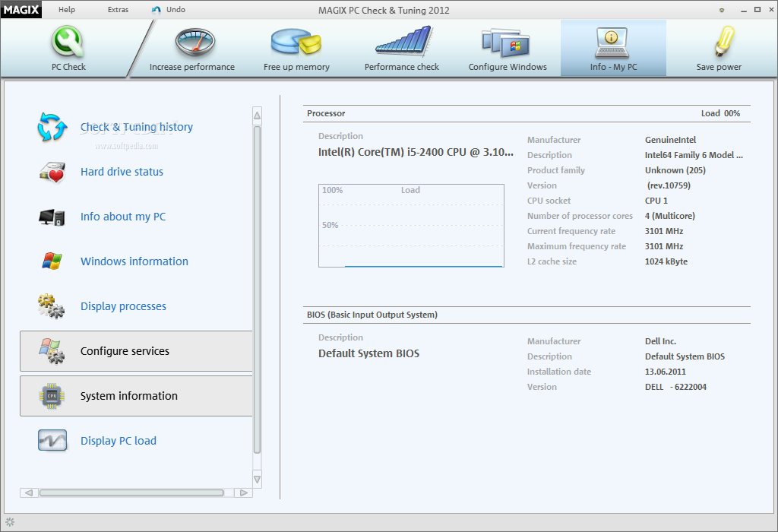Switch to the Increase performance tab label
Screen dimensions: 778x532
192,67
